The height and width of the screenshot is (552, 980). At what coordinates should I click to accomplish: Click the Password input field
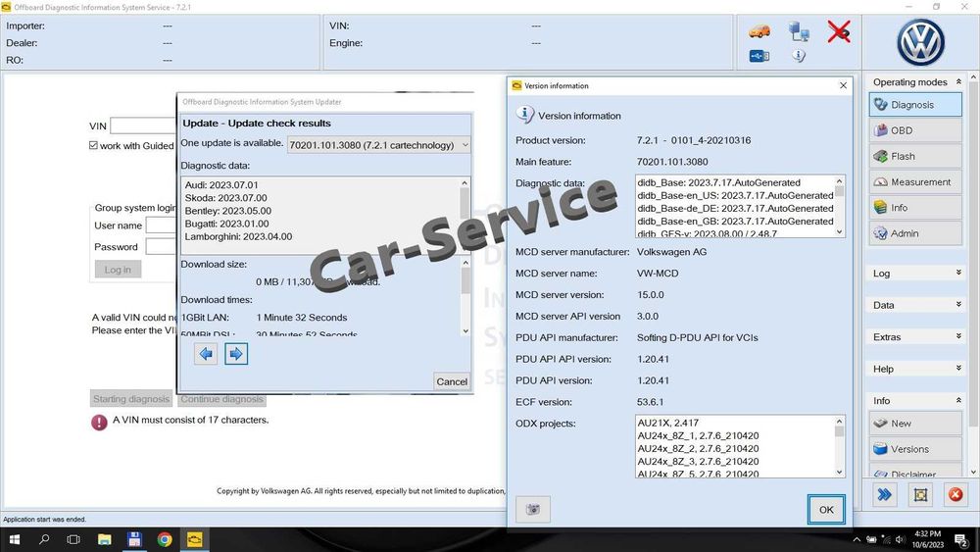pos(162,246)
